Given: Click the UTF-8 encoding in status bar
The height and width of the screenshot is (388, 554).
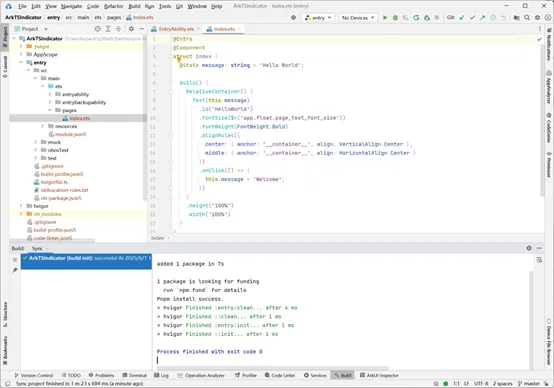Looking at the screenshot, I should [481, 383].
